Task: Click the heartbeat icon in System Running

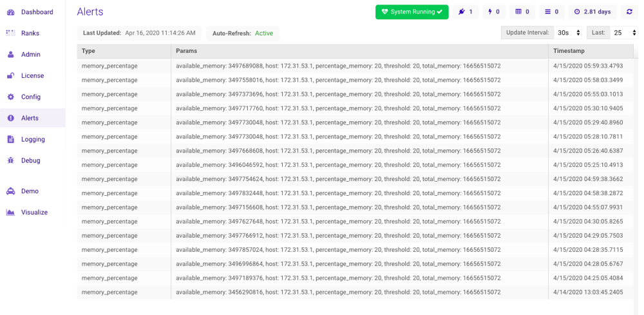Action: tap(385, 12)
